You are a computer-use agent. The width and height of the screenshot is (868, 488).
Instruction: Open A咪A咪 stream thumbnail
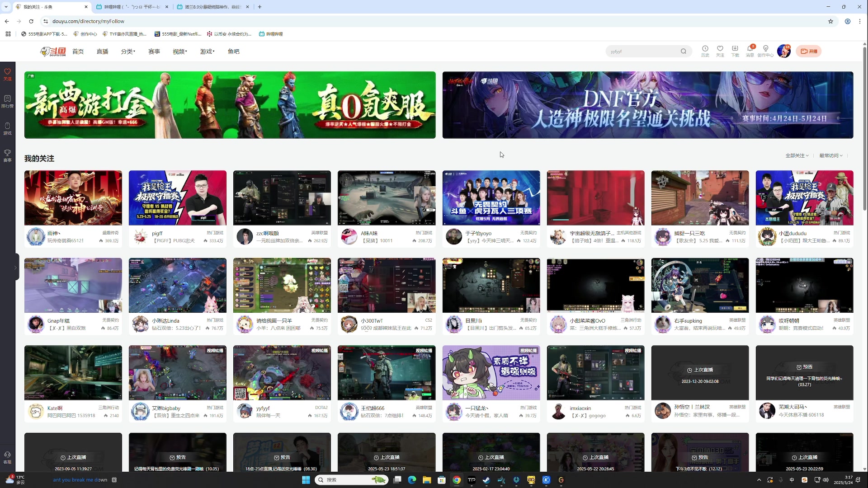387,197
